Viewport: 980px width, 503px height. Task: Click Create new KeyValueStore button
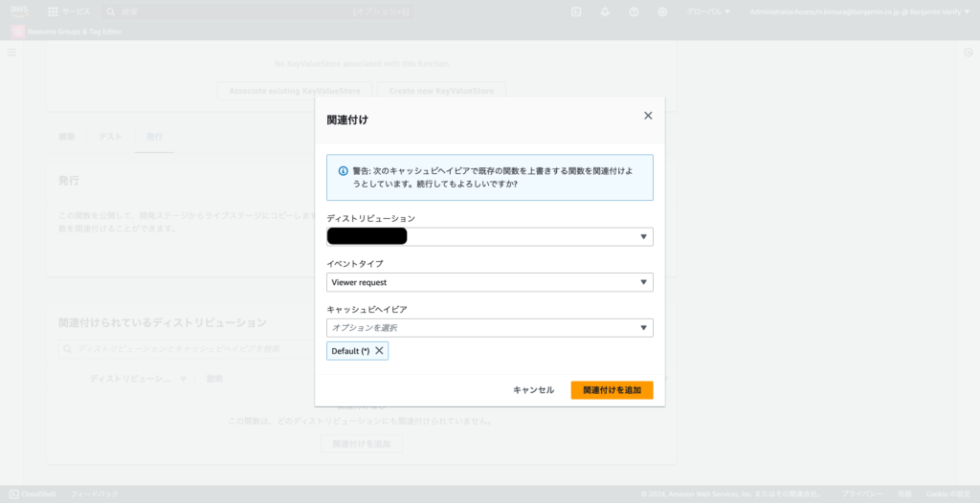(441, 91)
